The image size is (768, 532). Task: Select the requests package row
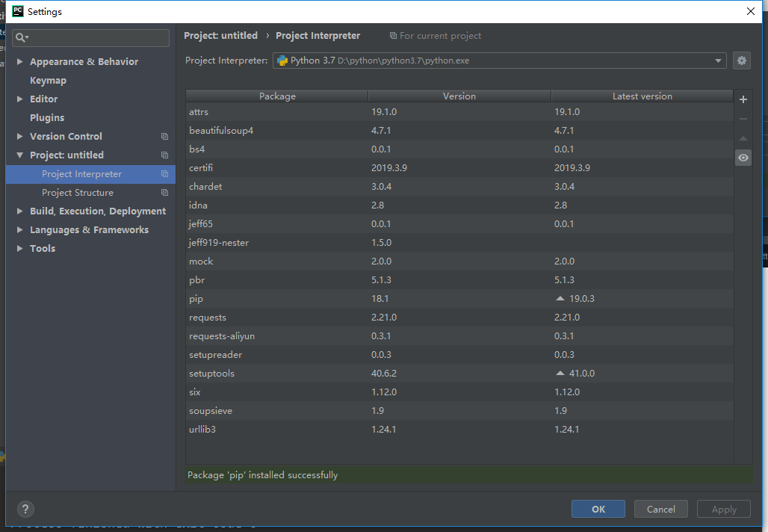[x=459, y=317]
